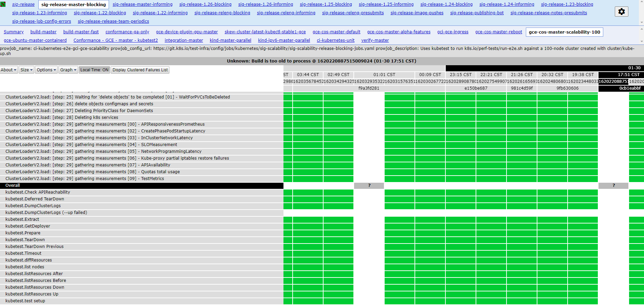Select the APIAvailability measurement row

point(142,165)
